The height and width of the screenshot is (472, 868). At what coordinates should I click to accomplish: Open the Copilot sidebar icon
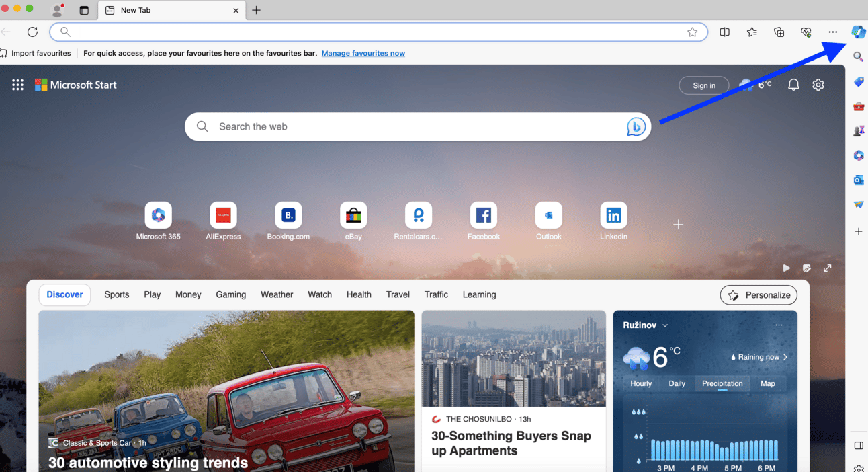pos(858,32)
